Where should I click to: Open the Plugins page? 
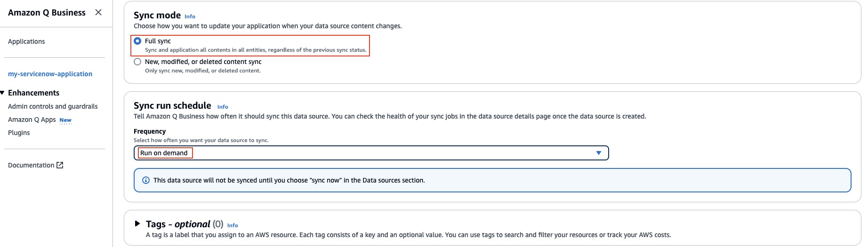19,133
